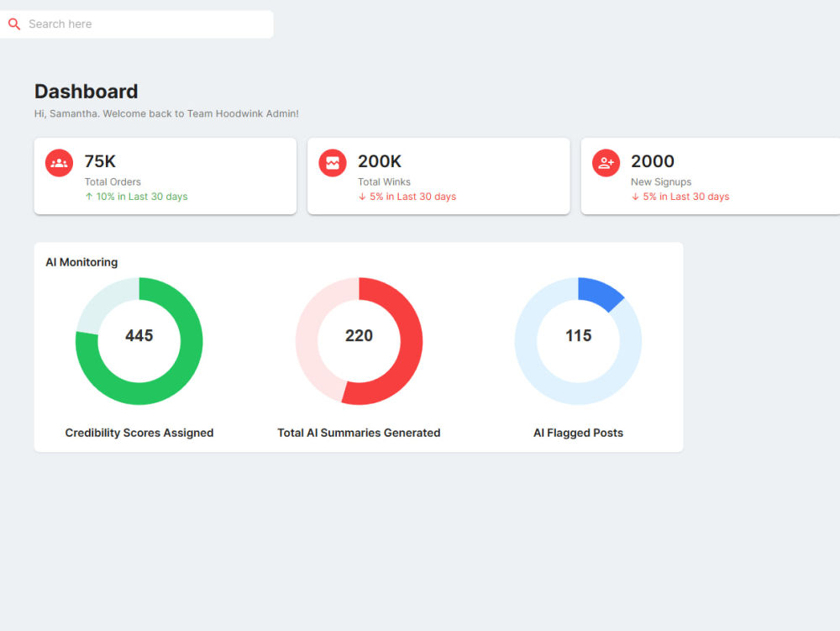Click the Total Orders caption
Screen dimensions: 840x631
(113, 182)
